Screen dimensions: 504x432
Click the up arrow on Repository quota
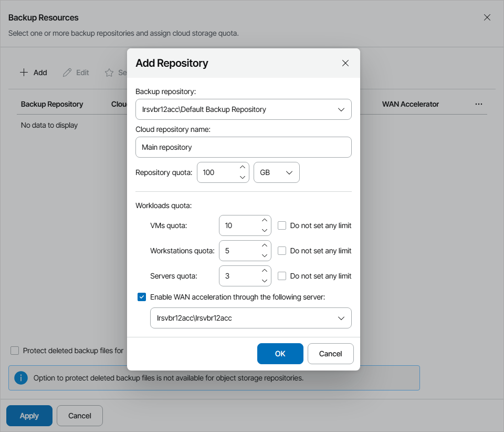[x=241, y=168]
